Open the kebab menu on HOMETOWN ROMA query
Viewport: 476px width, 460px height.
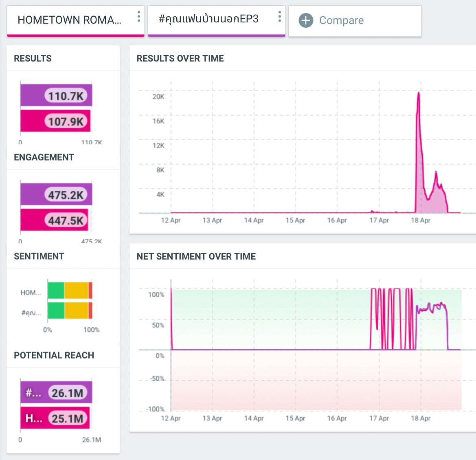[x=138, y=17]
